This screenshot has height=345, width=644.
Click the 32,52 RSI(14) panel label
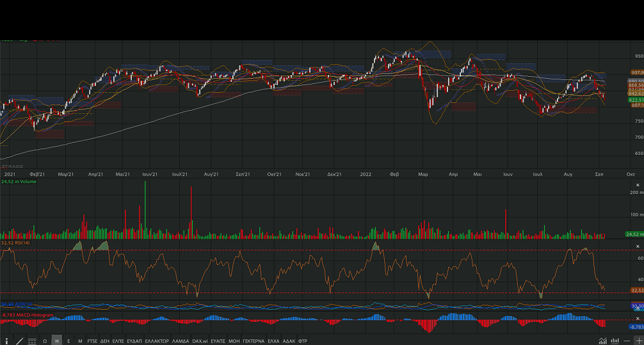click(17, 243)
